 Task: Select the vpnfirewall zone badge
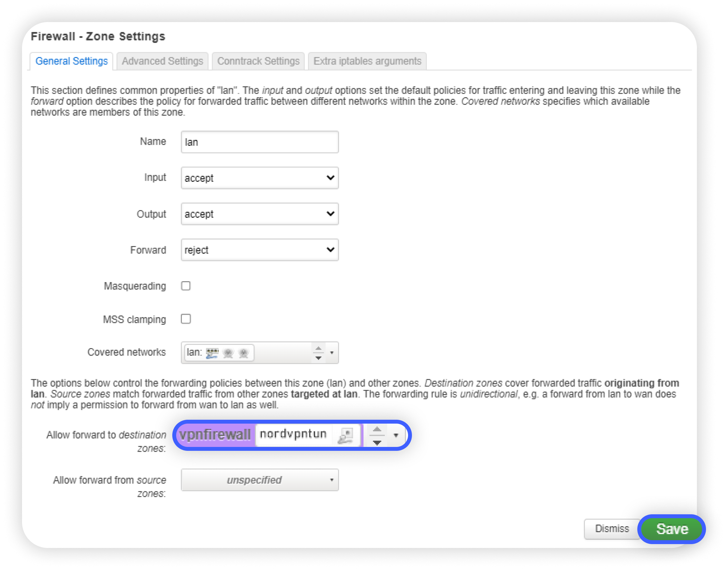215,435
